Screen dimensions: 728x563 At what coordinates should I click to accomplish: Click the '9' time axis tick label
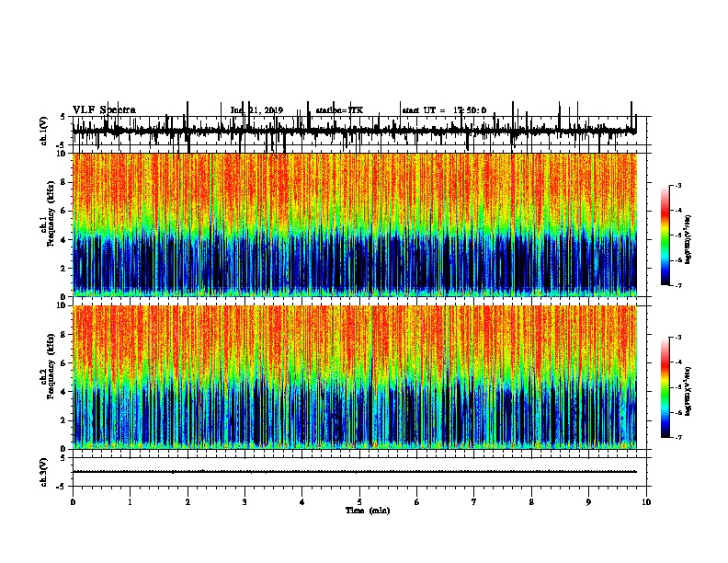[588, 502]
